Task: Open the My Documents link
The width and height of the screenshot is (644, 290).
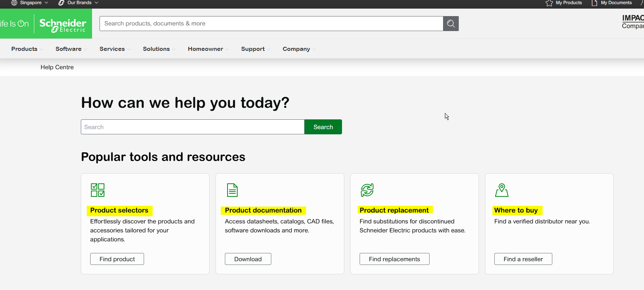Action: [616, 3]
